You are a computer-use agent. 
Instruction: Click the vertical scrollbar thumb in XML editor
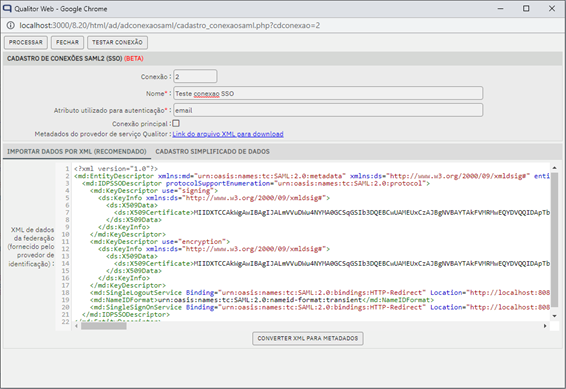(554, 240)
